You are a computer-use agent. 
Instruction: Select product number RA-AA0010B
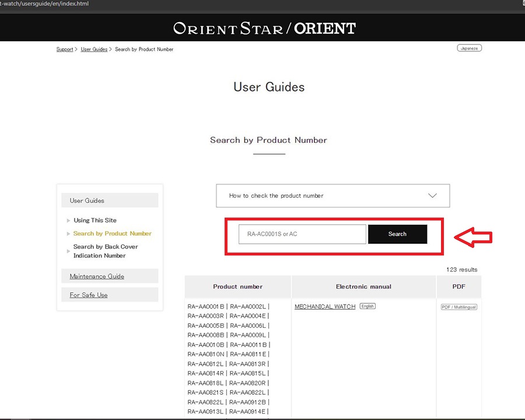coord(206,345)
